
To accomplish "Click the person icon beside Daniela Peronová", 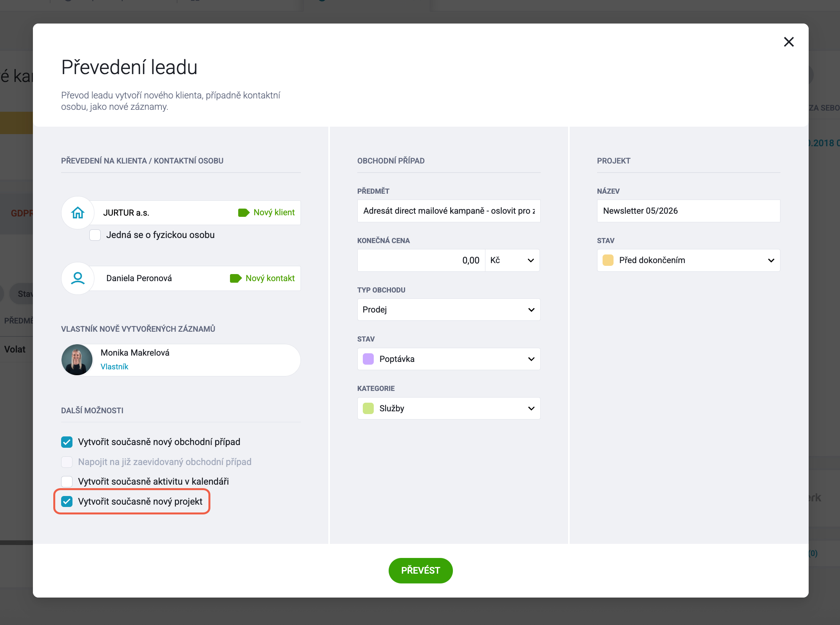I will (x=78, y=278).
